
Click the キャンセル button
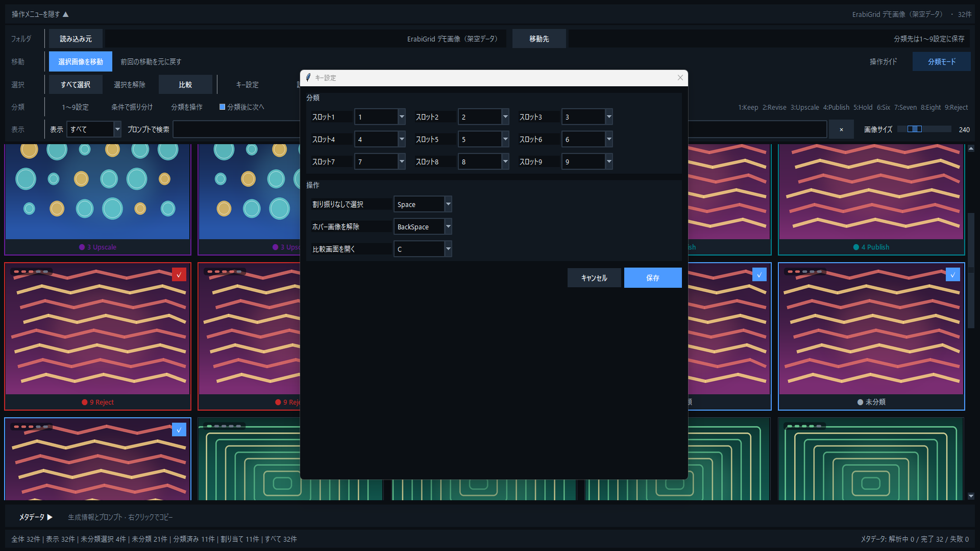click(x=594, y=278)
